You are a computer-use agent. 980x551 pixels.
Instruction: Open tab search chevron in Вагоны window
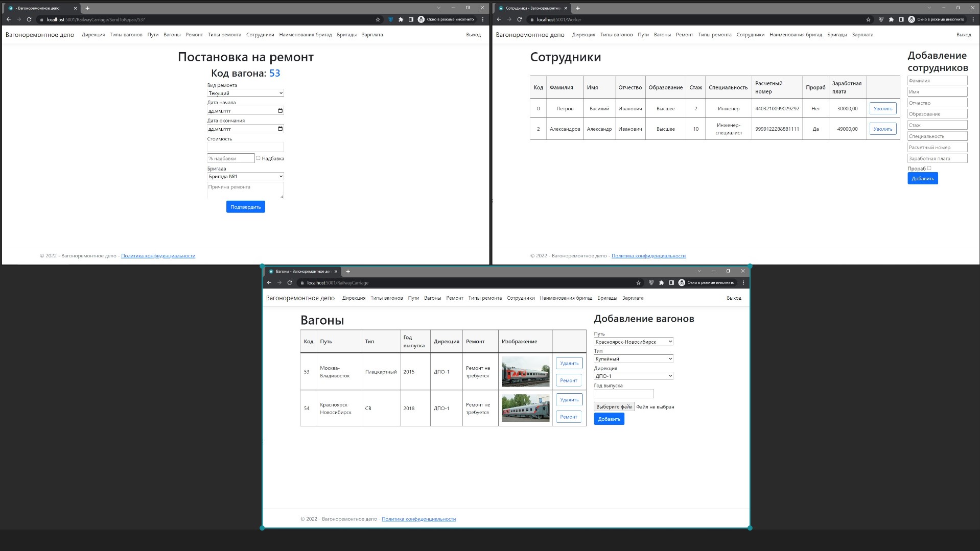[699, 271]
